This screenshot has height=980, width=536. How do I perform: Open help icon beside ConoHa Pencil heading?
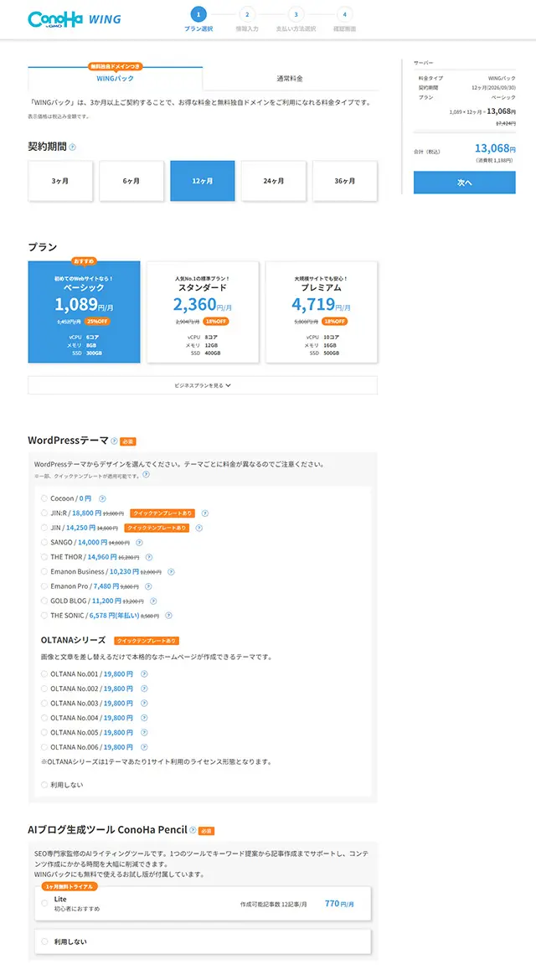(193, 830)
